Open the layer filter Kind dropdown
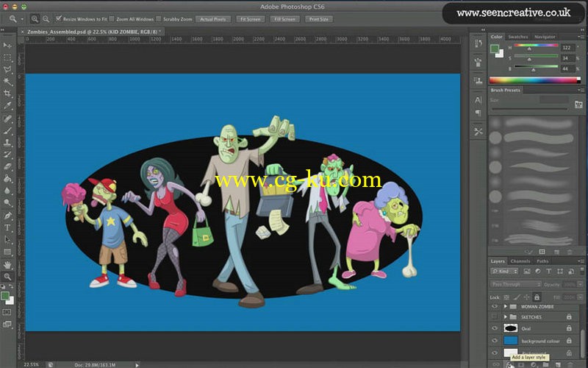 click(x=505, y=271)
